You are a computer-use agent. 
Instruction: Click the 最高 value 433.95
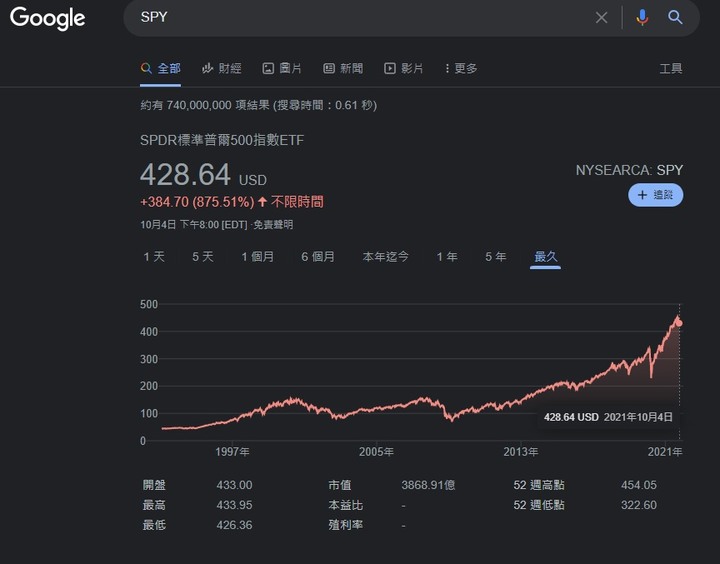[234, 505]
